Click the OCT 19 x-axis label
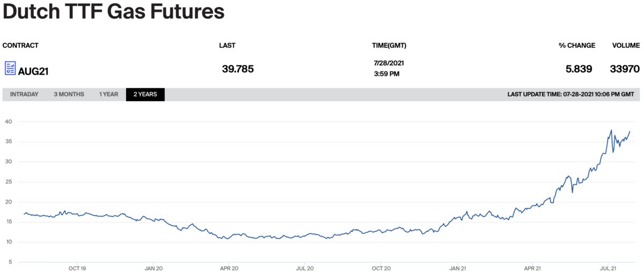 click(77, 268)
